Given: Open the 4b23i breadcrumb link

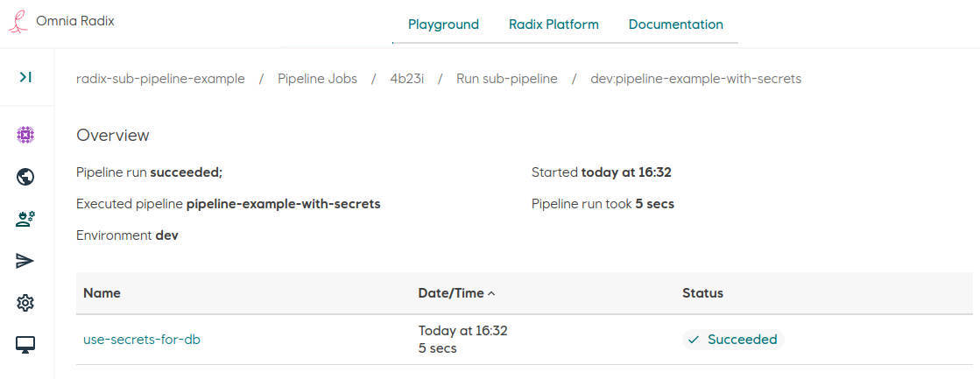Looking at the screenshot, I should pos(407,80).
